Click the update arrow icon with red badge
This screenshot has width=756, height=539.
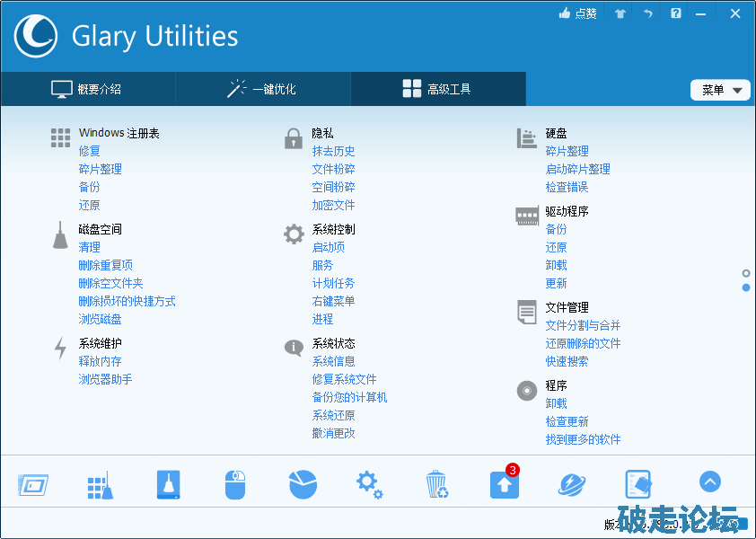[504, 483]
